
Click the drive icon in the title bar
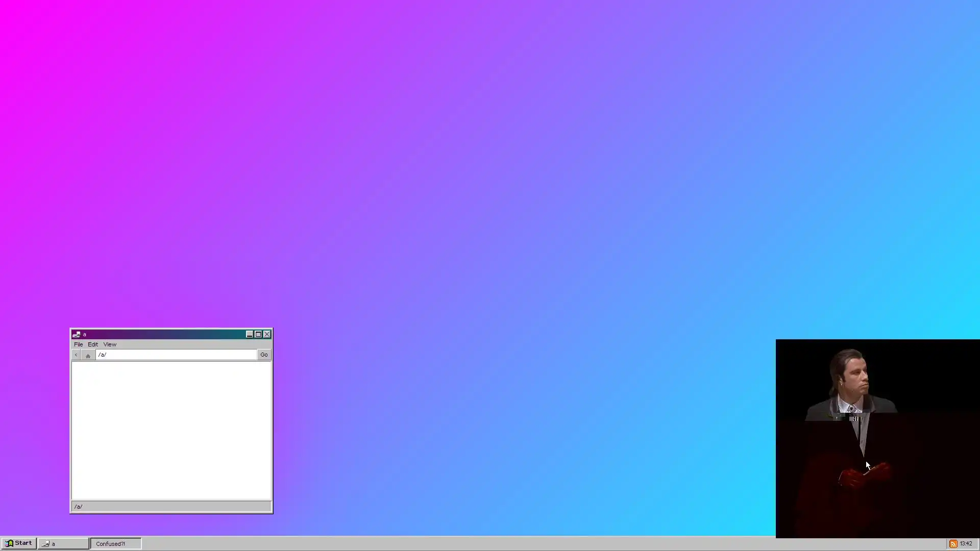coord(76,334)
